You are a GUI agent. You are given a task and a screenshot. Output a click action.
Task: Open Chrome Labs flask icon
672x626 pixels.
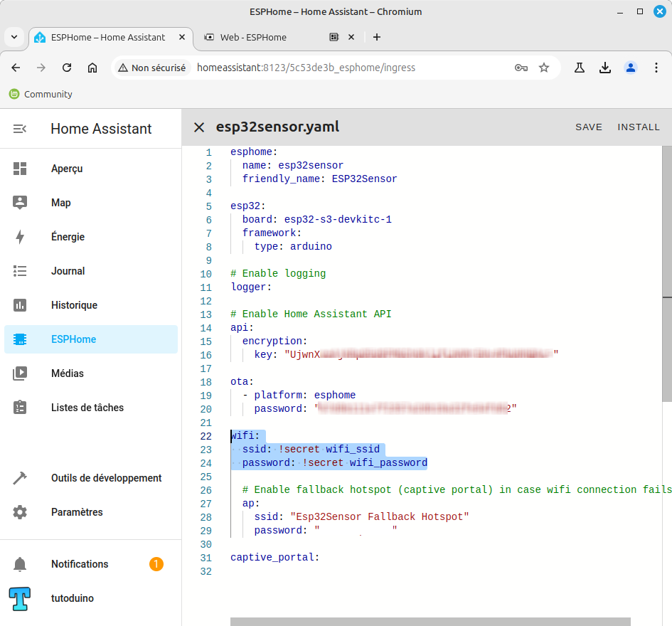580,68
